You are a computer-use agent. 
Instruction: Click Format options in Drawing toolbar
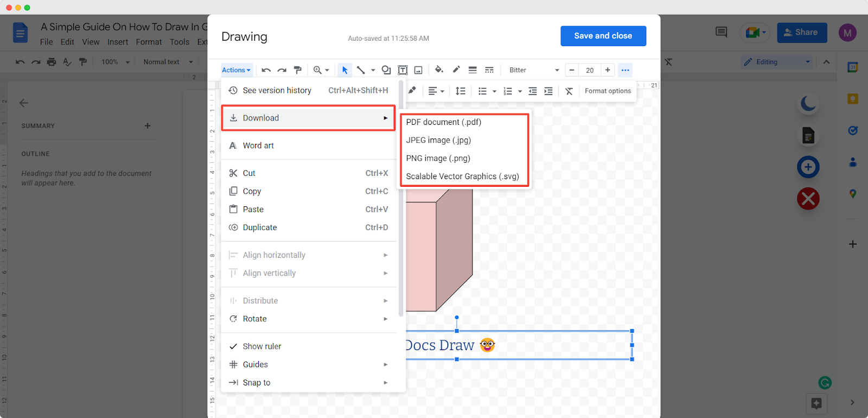tap(608, 91)
